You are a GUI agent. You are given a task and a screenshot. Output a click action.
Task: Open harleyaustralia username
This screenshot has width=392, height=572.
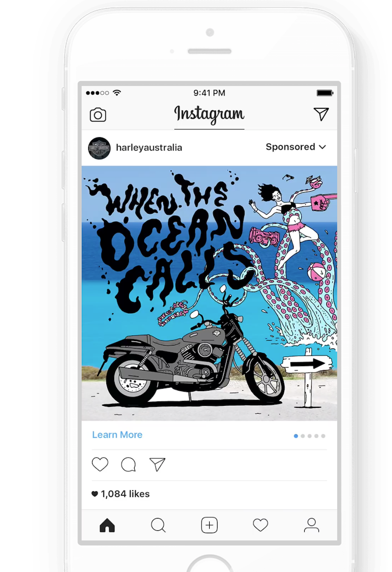pos(149,148)
